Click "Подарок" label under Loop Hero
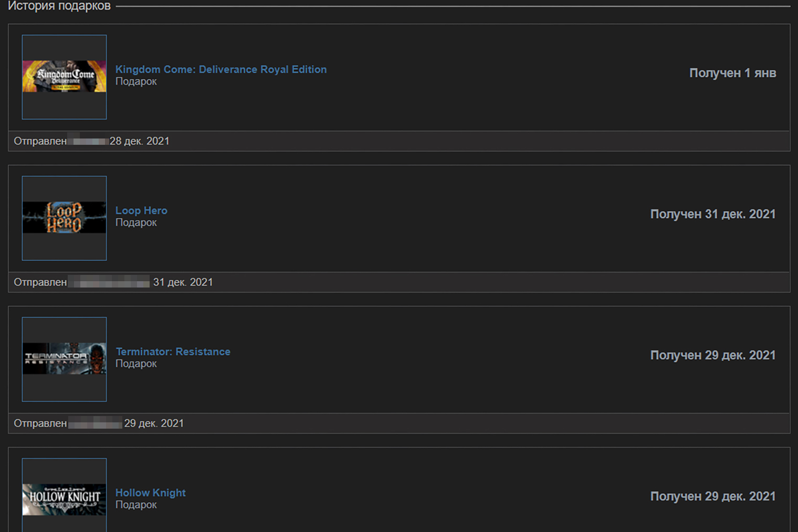798x532 pixels. click(136, 222)
